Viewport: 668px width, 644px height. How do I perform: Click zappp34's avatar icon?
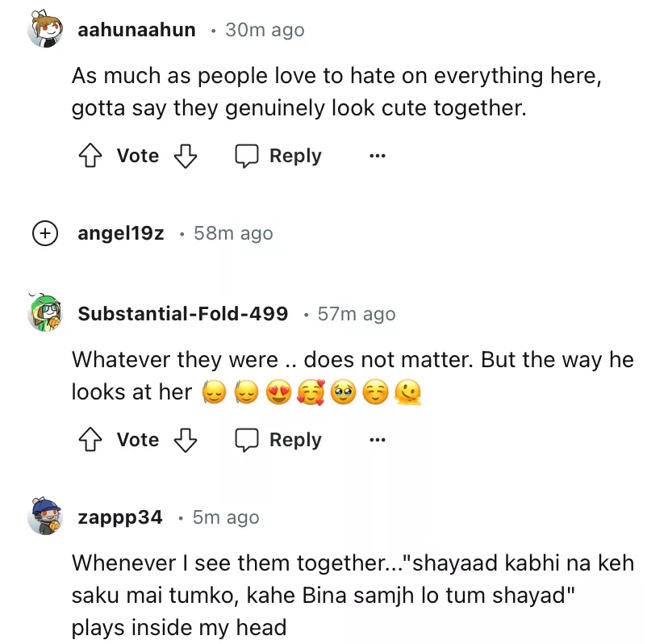[x=45, y=516]
